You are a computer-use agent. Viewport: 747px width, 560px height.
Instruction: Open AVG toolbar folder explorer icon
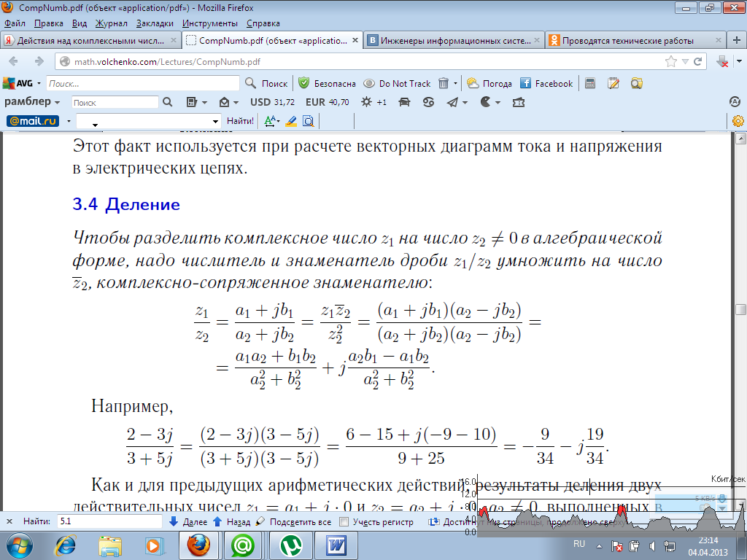pos(636,83)
